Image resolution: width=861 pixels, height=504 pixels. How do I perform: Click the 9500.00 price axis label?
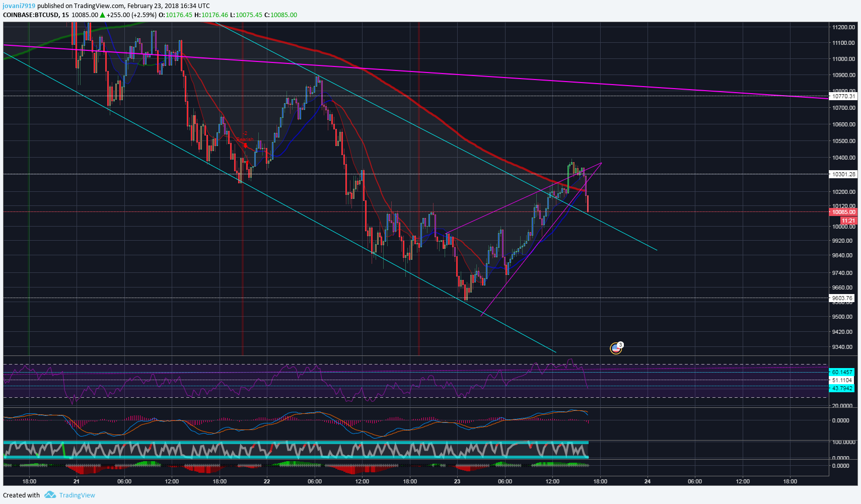842,317
